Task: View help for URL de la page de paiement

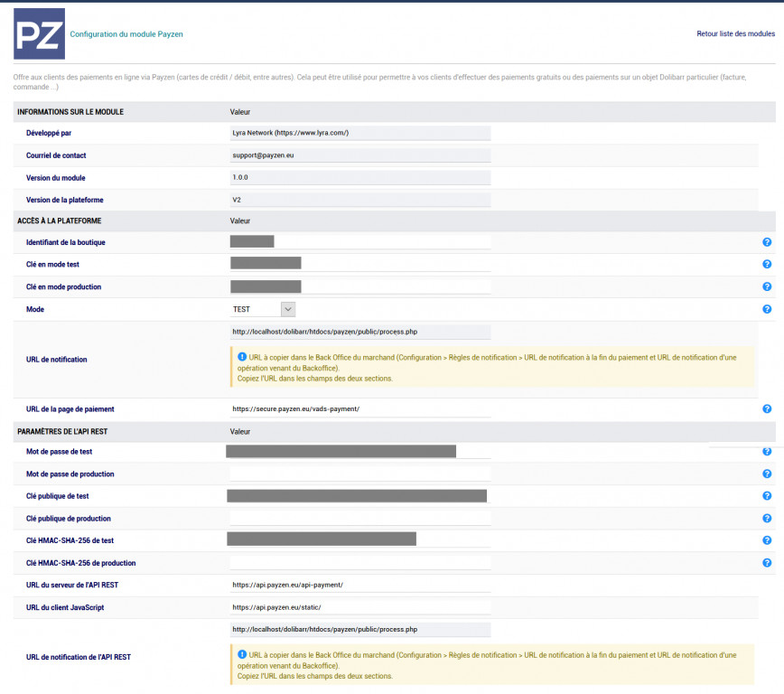Action: [767, 408]
